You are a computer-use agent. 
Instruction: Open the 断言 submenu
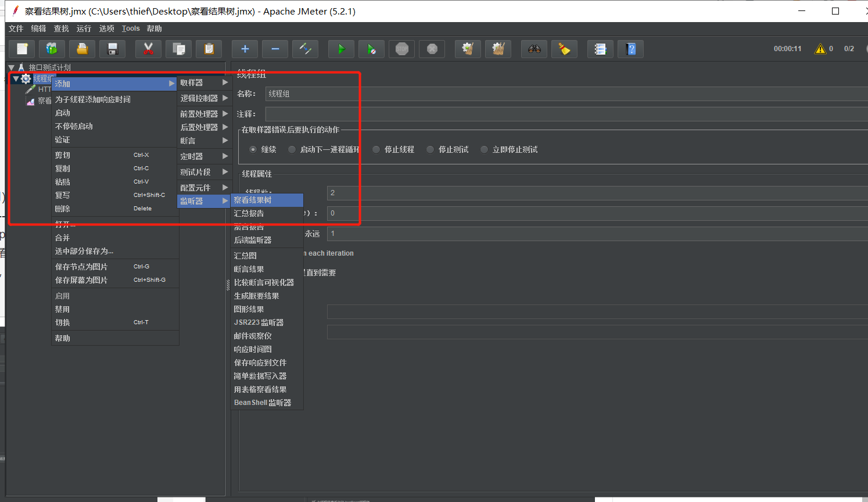[x=204, y=141]
